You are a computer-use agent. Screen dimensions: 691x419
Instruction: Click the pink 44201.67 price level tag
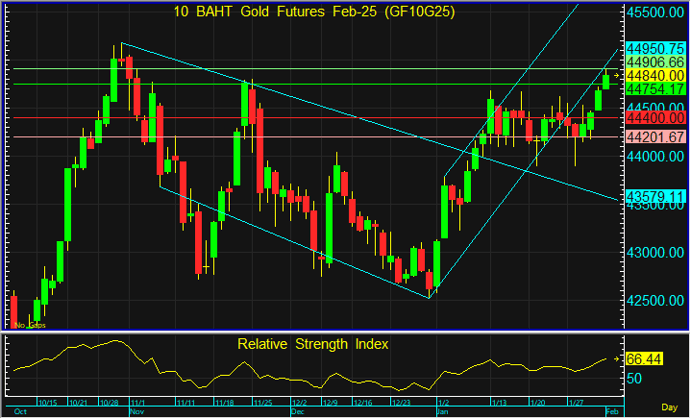pos(655,137)
